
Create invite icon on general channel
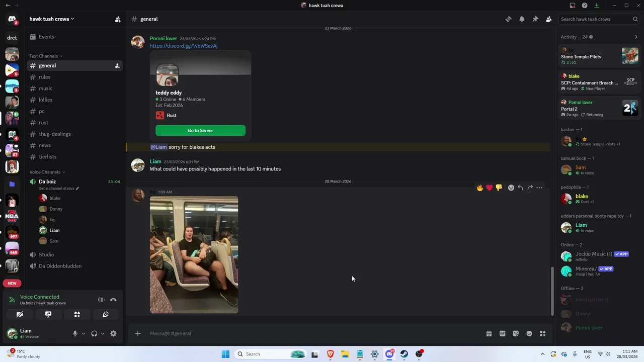(x=117, y=66)
